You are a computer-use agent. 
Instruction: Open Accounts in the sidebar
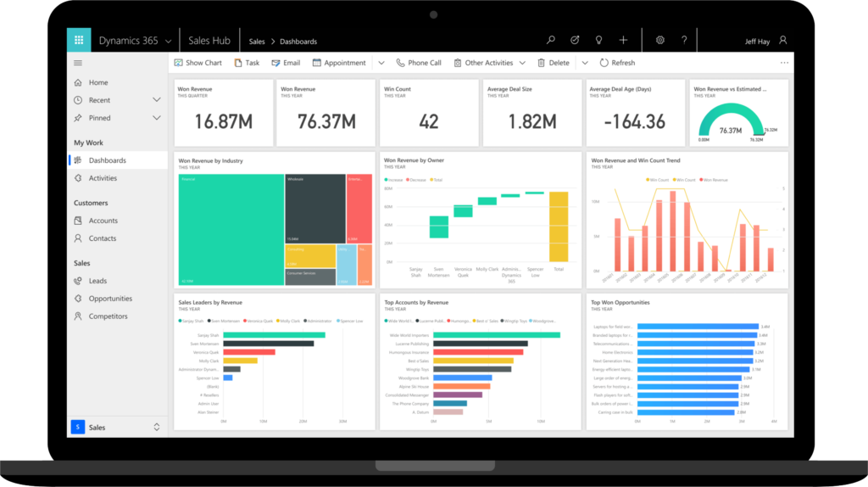117,221
